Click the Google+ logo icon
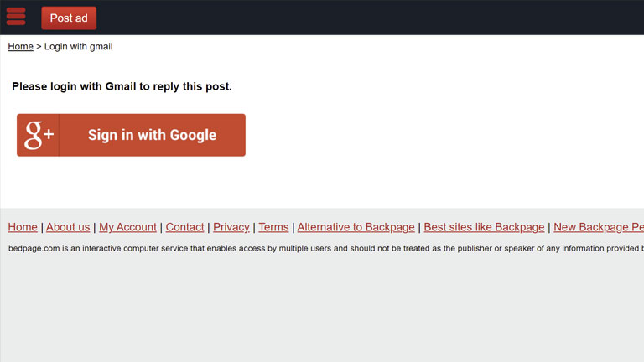 pyautogui.click(x=39, y=135)
